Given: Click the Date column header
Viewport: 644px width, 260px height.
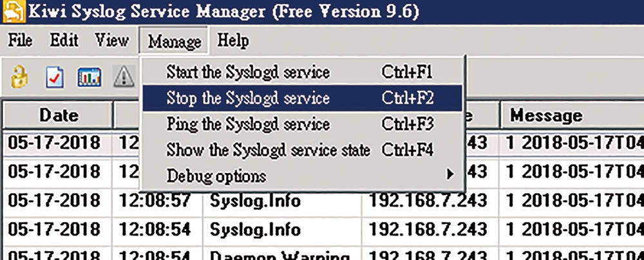Looking at the screenshot, I should click(58, 115).
